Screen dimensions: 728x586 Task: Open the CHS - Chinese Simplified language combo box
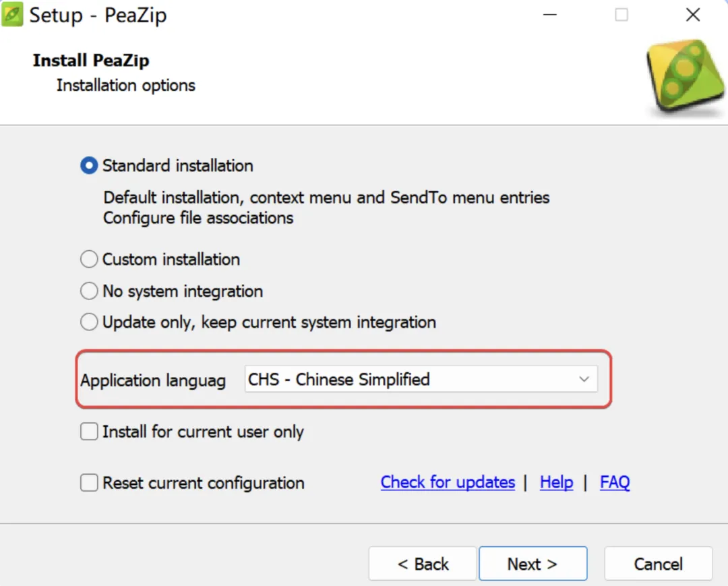click(x=410, y=380)
